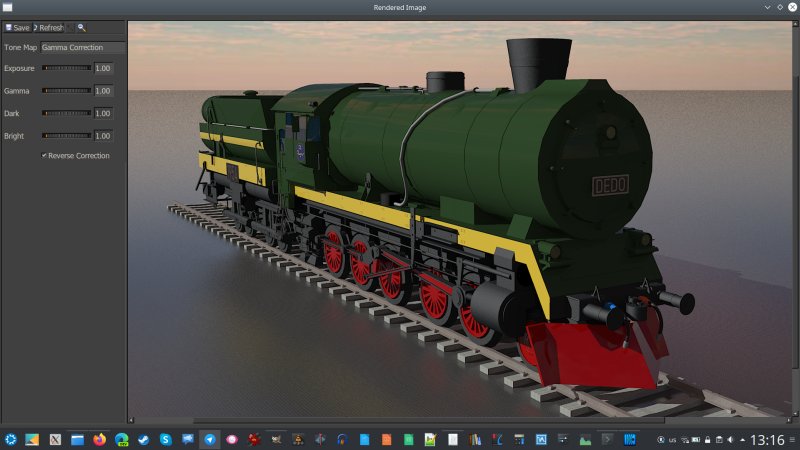This screenshot has height=450, width=800.
Task: Click the disabled dark icon beside Refresh
Action: 70,28
